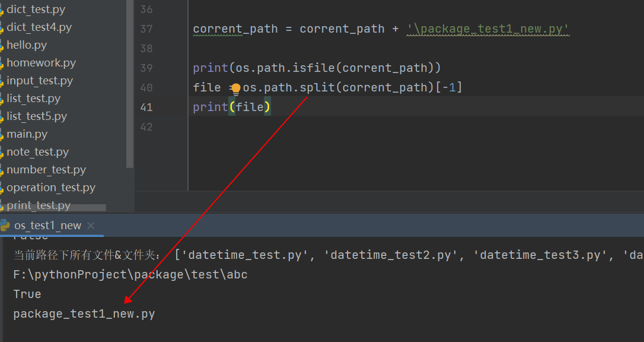
Task: Select the os_test1_new run tab
Action: tap(47, 226)
